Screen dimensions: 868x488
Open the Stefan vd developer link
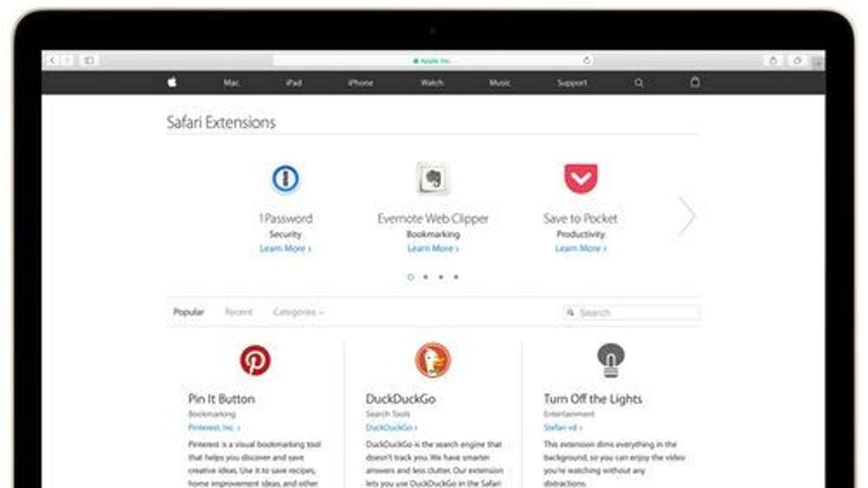point(563,428)
